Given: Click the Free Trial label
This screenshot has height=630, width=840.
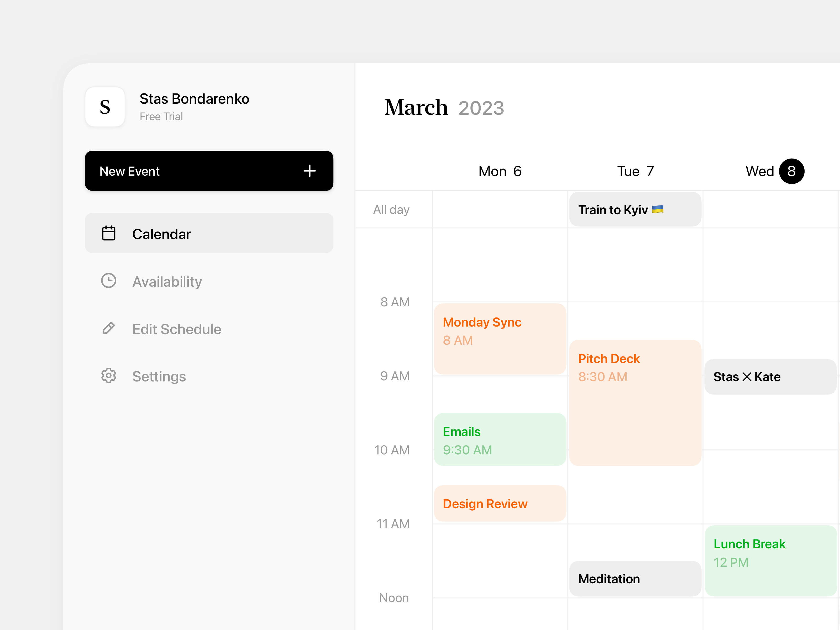Looking at the screenshot, I should click(161, 117).
